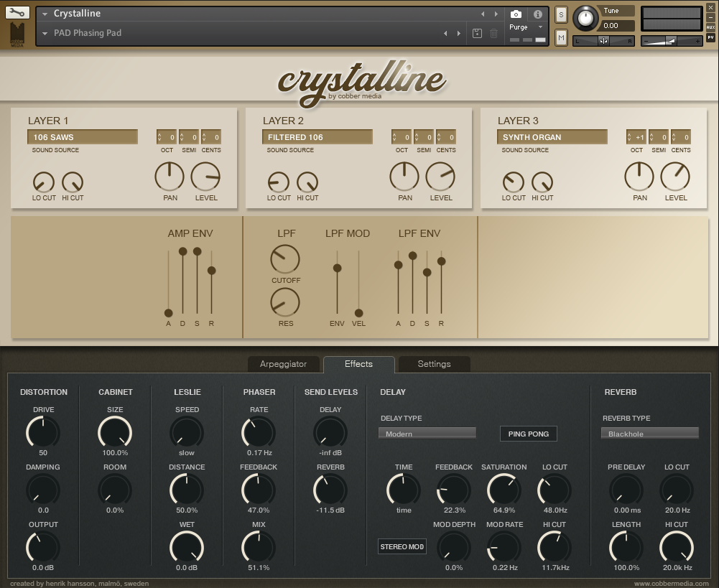This screenshot has height=588, width=719.
Task: Open Layer 2 sound source FILTERED 106
Action: click(317, 137)
